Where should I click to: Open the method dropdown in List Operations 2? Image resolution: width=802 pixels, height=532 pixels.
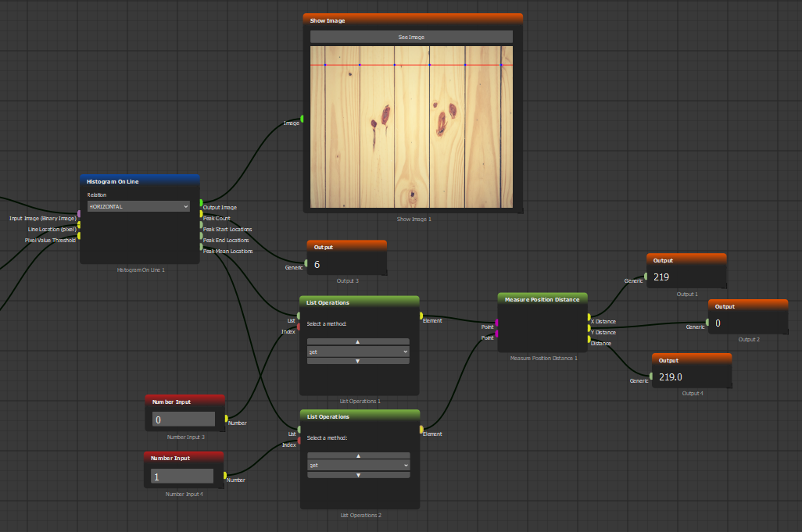click(358, 465)
